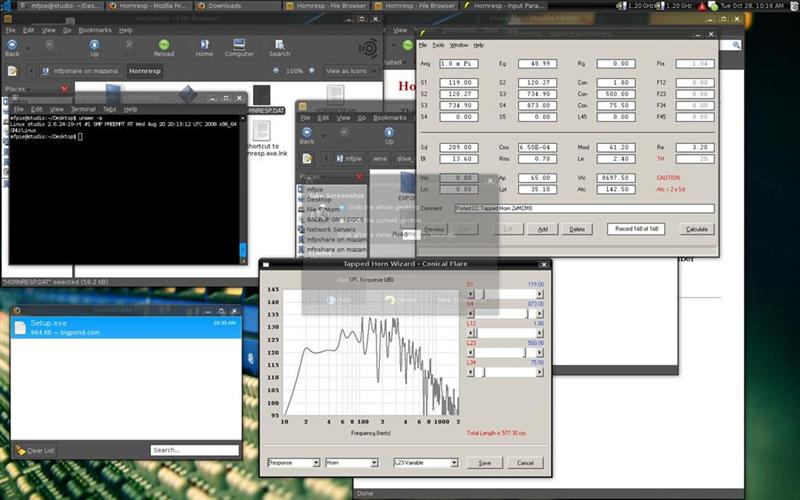
Task: Click mfpshare on mazama path button
Action: tap(80, 71)
